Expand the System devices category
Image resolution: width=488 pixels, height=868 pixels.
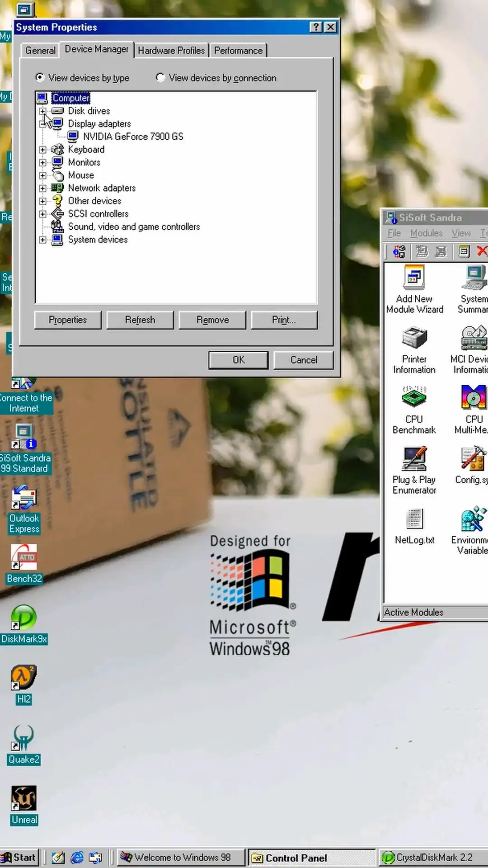tap(42, 240)
